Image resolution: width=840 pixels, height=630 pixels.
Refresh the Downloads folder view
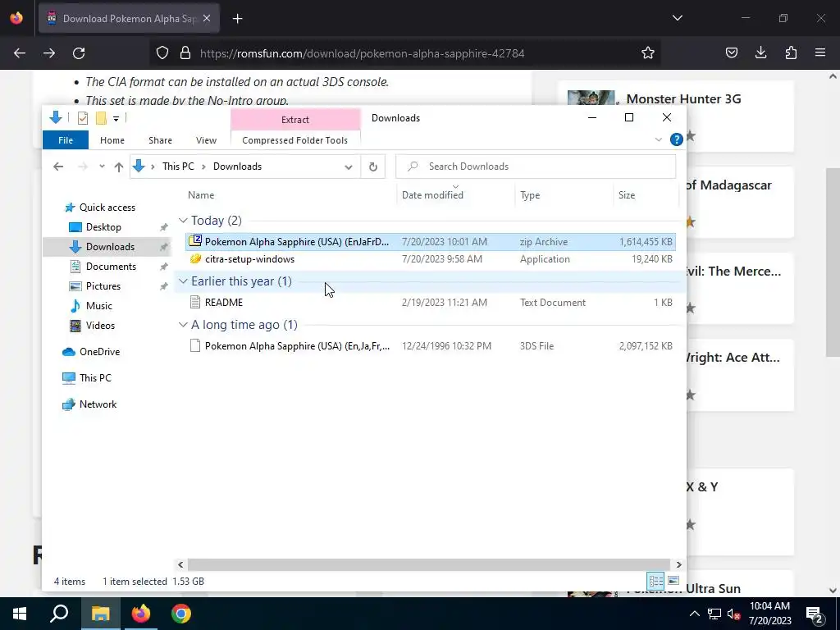click(x=373, y=167)
